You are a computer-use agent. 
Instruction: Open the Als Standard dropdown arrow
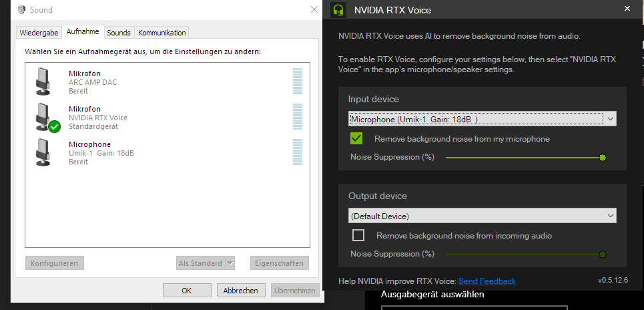[x=230, y=263]
